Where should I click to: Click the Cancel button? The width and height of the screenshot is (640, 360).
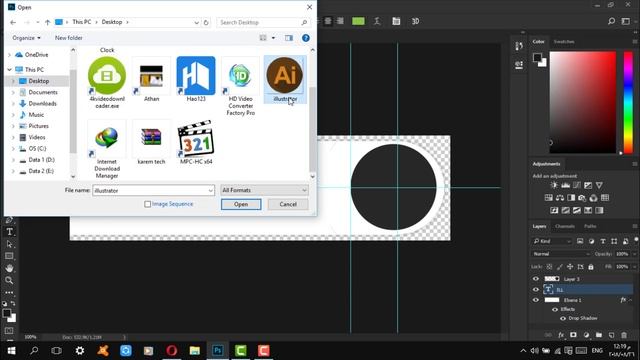(x=288, y=204)
